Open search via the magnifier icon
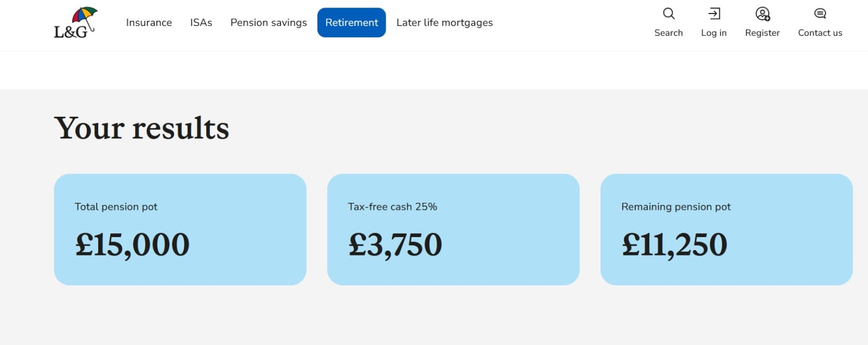This screenshot has width=868, height=345. click(668, 14)
